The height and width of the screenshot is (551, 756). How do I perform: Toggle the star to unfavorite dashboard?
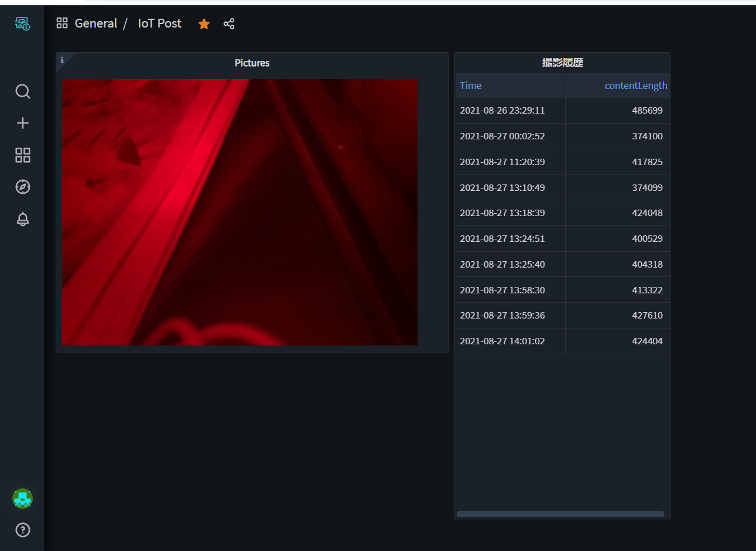coord(204,24)
